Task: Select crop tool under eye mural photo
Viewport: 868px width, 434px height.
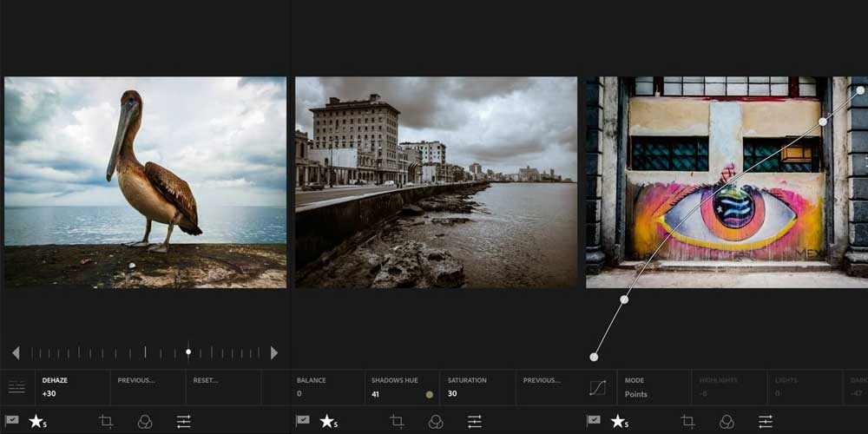Action: pyautogui.click(x=687, y=421)
